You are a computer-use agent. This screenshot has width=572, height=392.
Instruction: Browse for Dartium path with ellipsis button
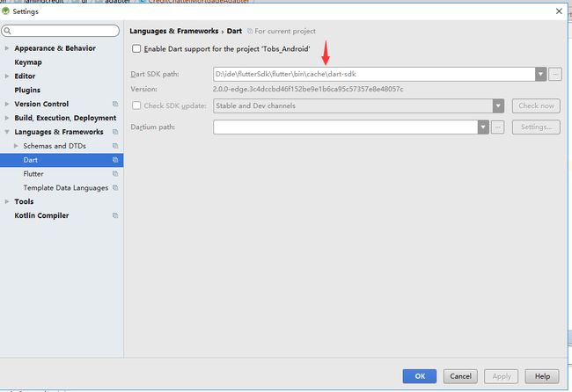[x=497, y=127]
